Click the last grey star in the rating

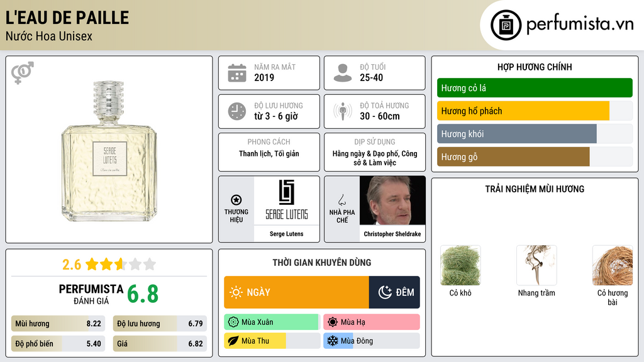150,264
